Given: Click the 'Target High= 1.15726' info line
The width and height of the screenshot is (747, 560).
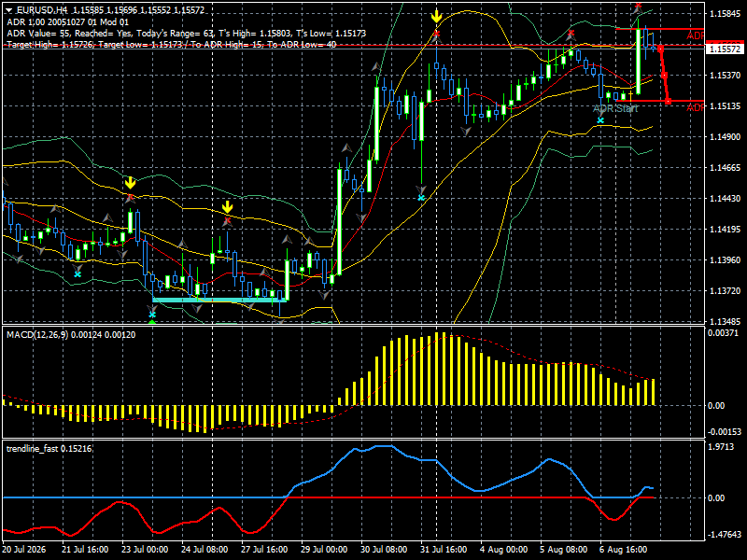Looking at the screenshot, I should tap(172, 45).
